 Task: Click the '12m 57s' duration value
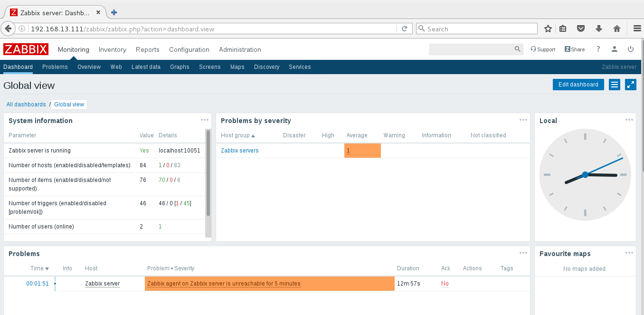[x=408, y=284]
